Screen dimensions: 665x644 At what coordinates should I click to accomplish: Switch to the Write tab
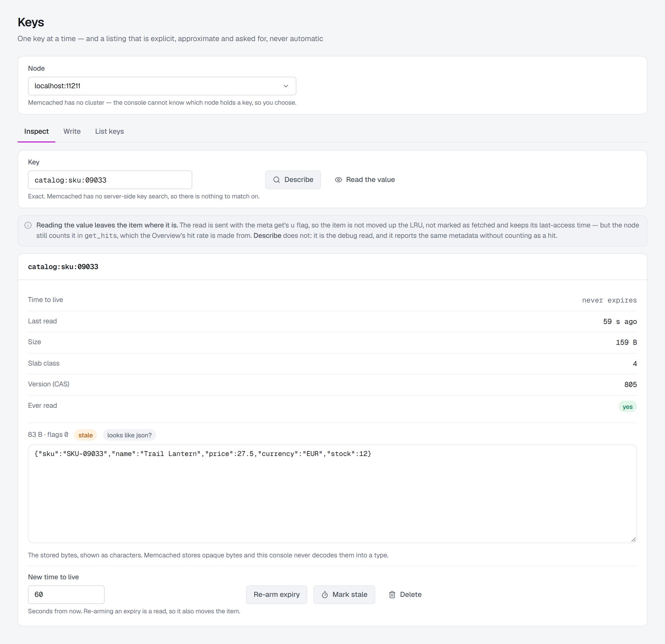pyautogui.click(x=72, y=131)
